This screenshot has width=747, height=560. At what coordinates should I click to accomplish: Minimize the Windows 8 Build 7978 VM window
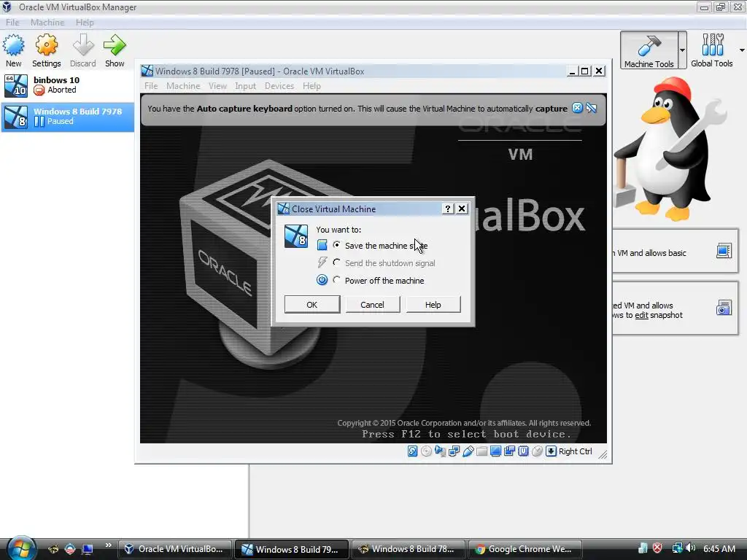(x=572, y=71)
